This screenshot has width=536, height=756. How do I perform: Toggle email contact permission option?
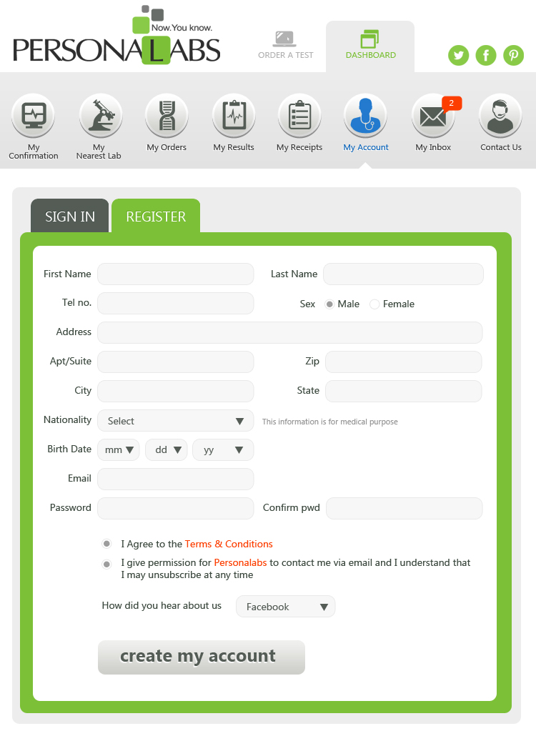pos(106,564)
